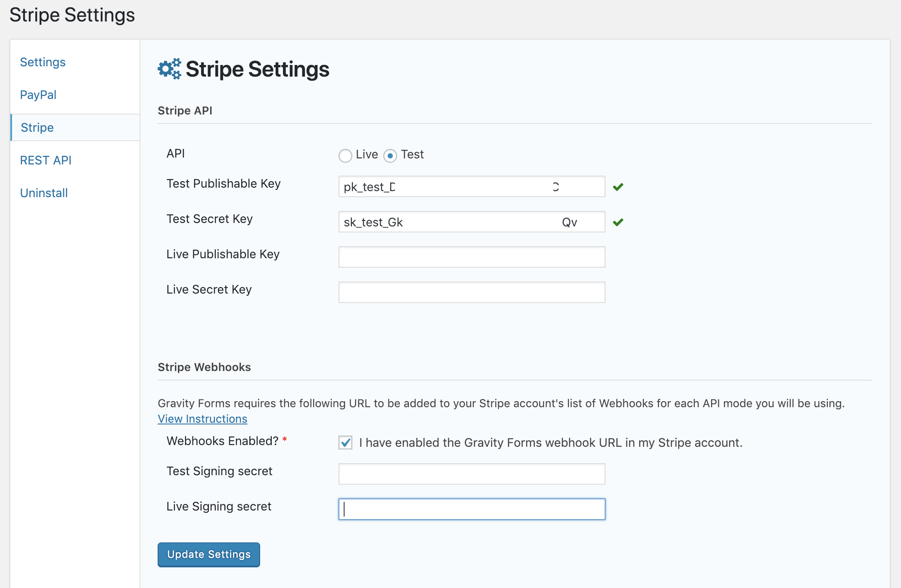Click the Webhooks Enabled? label
Image resolution: width=901 pixels, height=588 pixels.
pos(223,441)
